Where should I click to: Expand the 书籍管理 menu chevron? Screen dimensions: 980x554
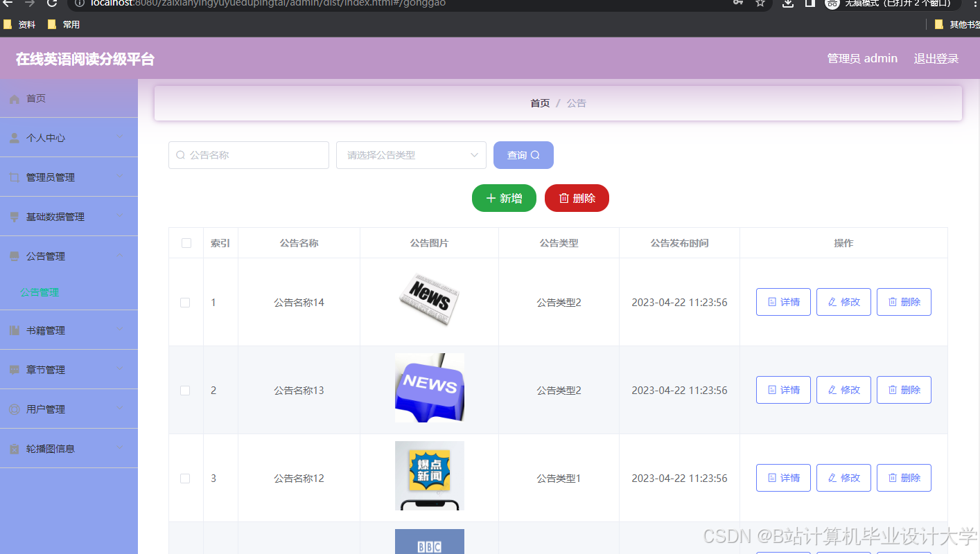point(120,330)
